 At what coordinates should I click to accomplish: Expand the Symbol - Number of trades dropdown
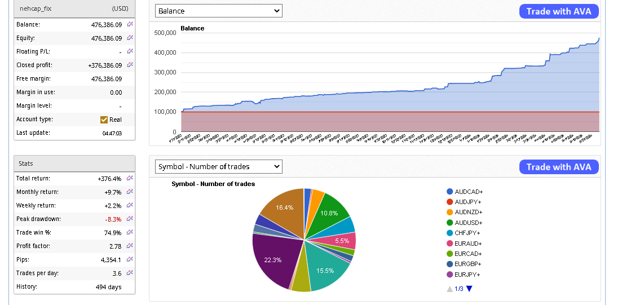point(218,166)
